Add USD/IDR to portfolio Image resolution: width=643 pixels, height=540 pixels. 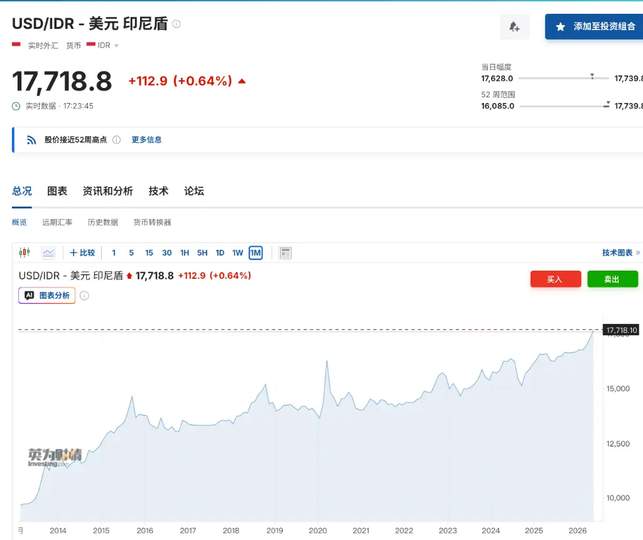(x=594, y=27)
